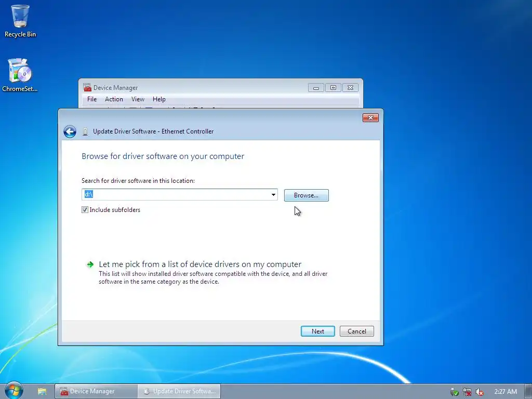Viewport: 532px width, 399px height.
Task: Click the Windows Start orb
Action: pos(14,391)
